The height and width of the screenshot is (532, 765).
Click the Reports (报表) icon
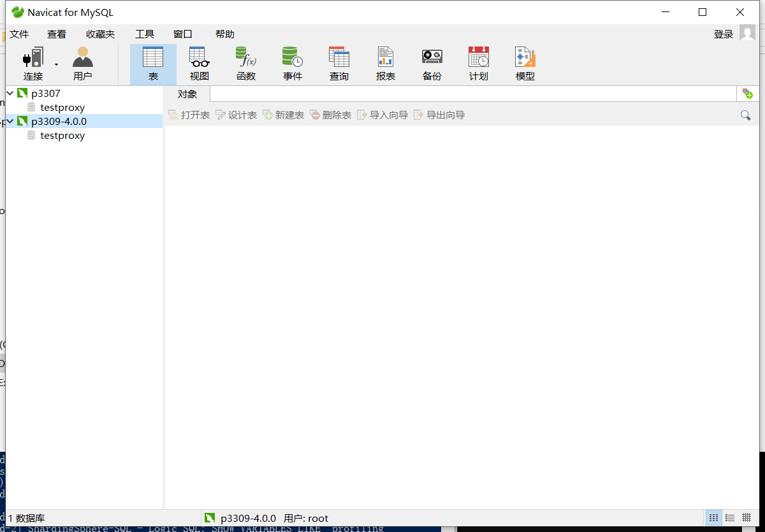point(386,62)
